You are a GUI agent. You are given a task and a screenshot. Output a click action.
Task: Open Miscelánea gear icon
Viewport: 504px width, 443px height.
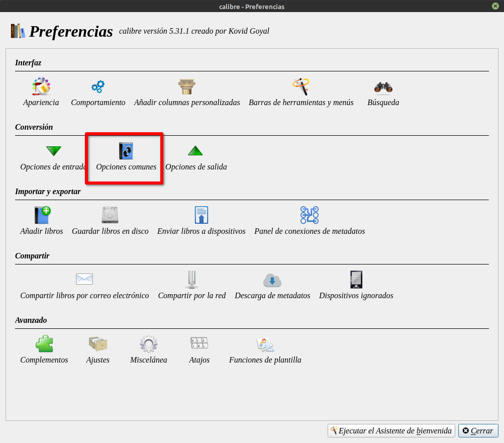149,343
